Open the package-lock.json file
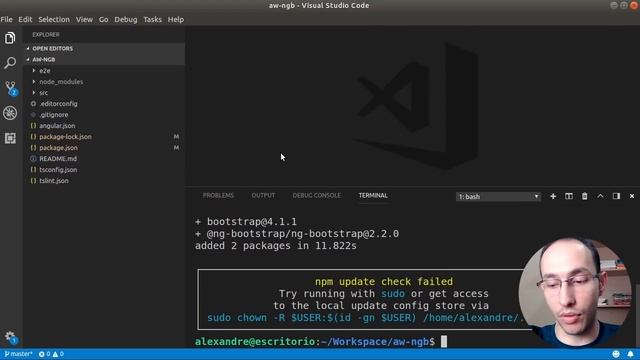640x360 pixels. [x=104, y=137]
